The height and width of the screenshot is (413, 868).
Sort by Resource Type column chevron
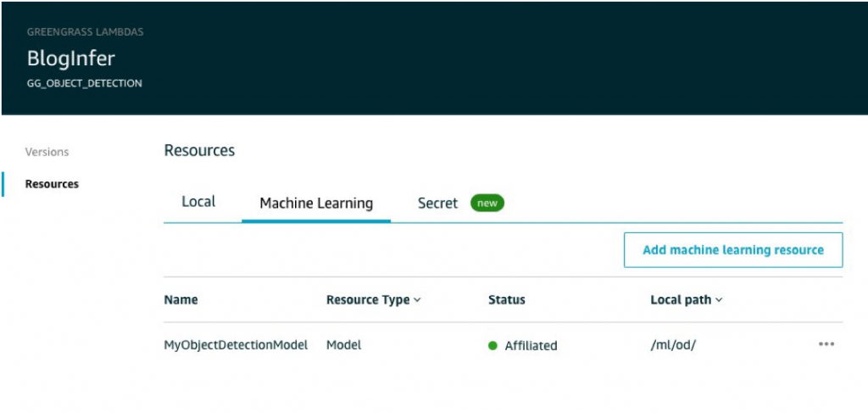(417, 300)
